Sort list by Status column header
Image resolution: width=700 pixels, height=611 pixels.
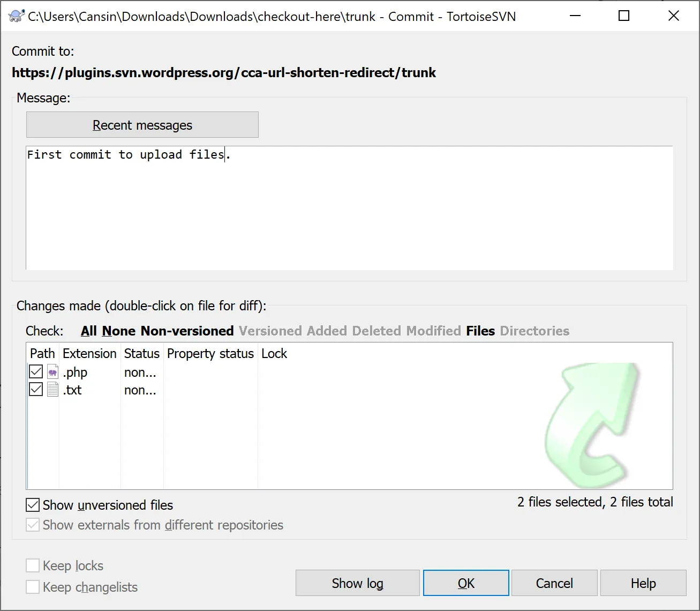pyautogui.click(x=141, y=354)
